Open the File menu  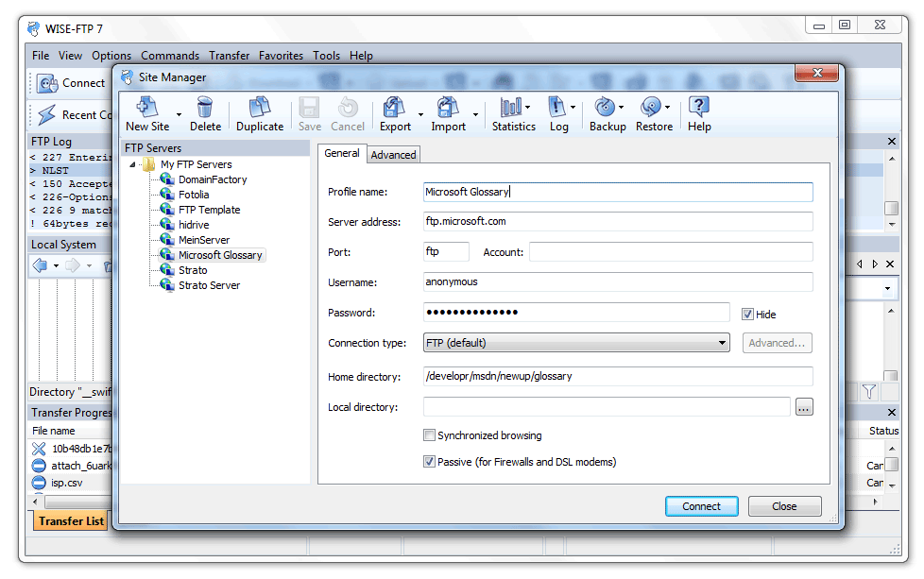pyautogui.click(x=41, y=56)
